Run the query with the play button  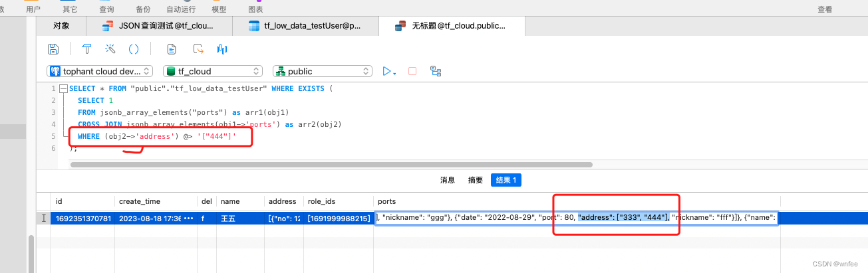(x=386, y=71)
